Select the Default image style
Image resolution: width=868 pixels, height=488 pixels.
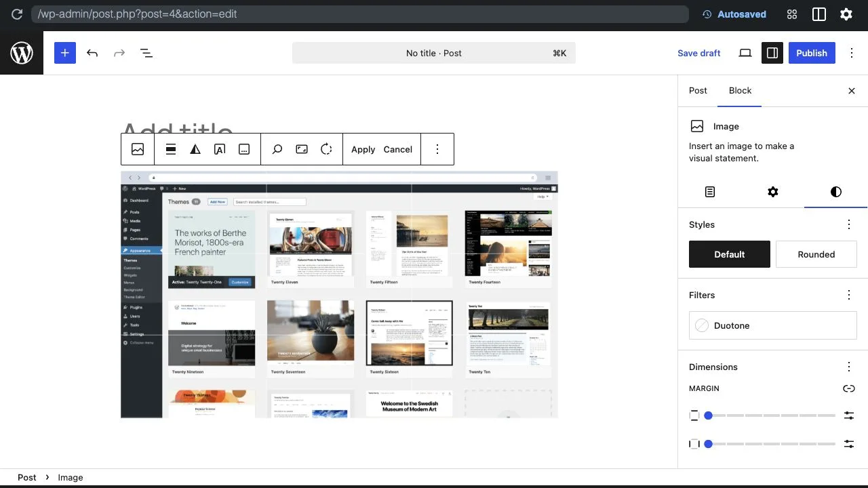click(x=730, y=254)
